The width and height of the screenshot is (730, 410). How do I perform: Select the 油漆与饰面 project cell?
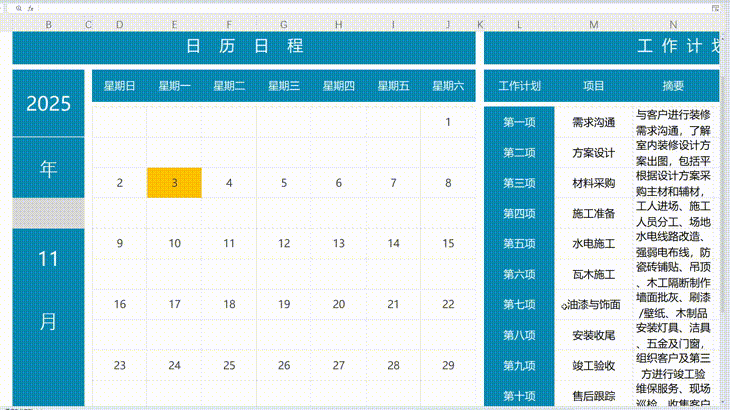pyautogui.click(x=594, y=304)
